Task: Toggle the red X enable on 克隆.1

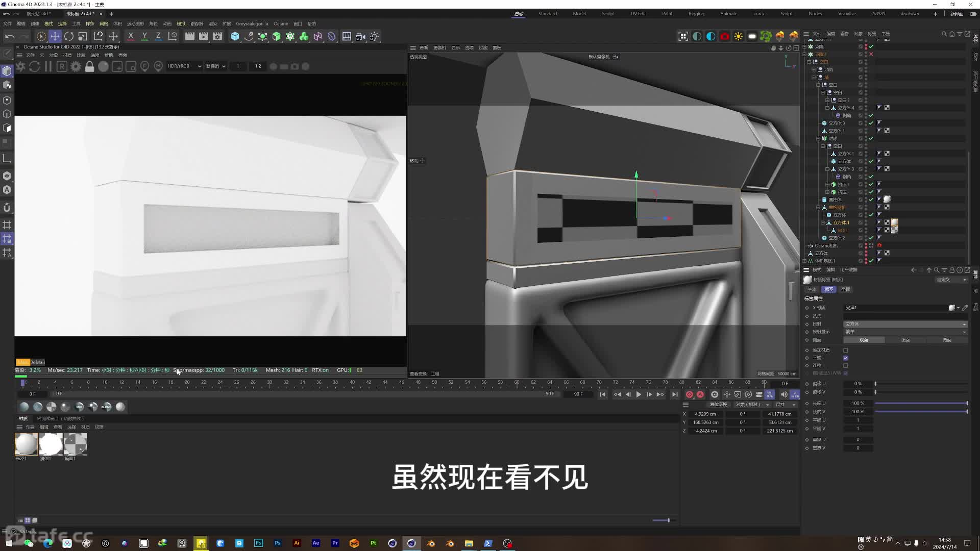Action: 871,54
